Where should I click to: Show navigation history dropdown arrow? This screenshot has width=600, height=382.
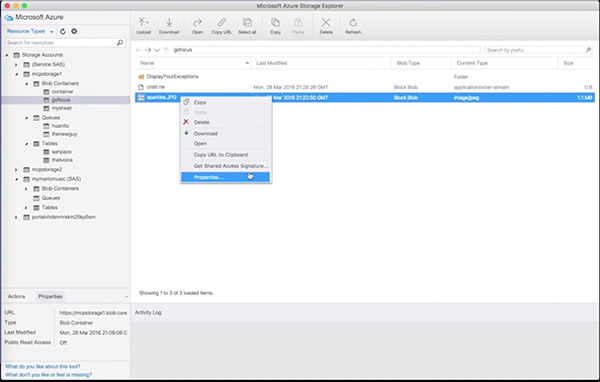click(157, 50)
